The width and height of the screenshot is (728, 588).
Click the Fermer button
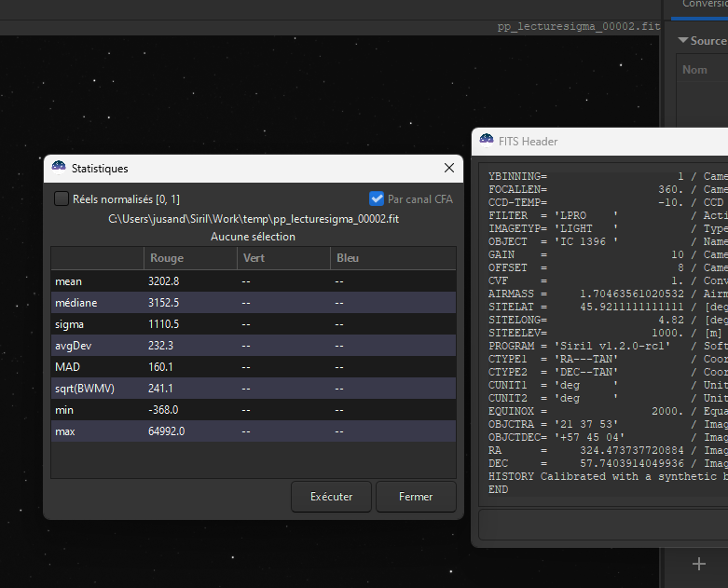[416, 497]
